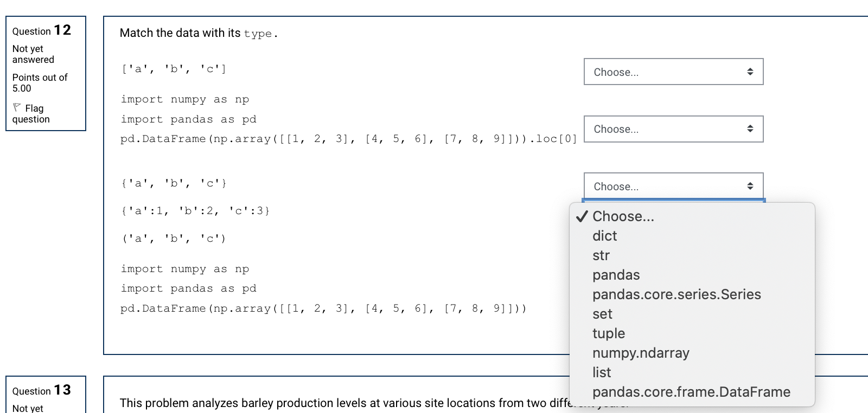Click the "{'a', 'b', 'c'}" set text

174,183
